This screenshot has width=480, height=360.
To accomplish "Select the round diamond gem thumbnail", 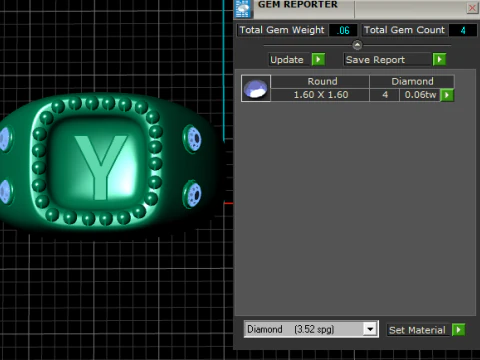I will pyautogui.click(x=256, y=88).
